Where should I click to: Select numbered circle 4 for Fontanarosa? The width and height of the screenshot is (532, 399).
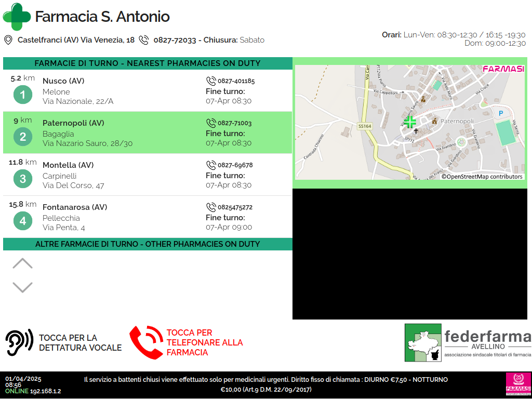pyautogui.click(x=22, y=221)
